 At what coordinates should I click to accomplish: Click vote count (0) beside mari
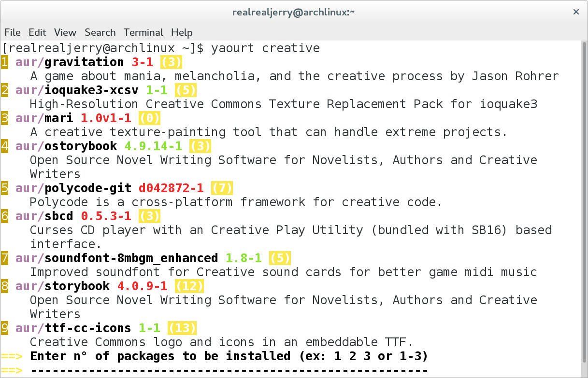[149, 118]
